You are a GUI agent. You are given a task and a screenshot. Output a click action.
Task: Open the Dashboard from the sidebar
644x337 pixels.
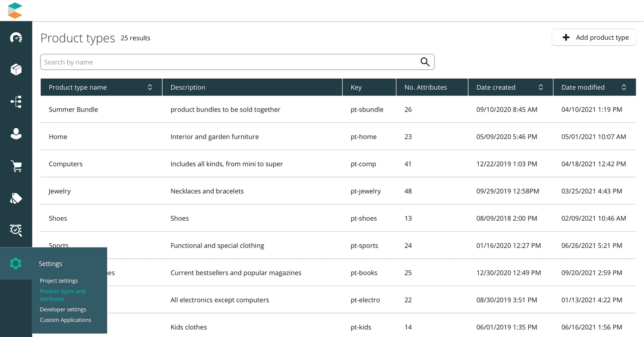tap(16, 37)
